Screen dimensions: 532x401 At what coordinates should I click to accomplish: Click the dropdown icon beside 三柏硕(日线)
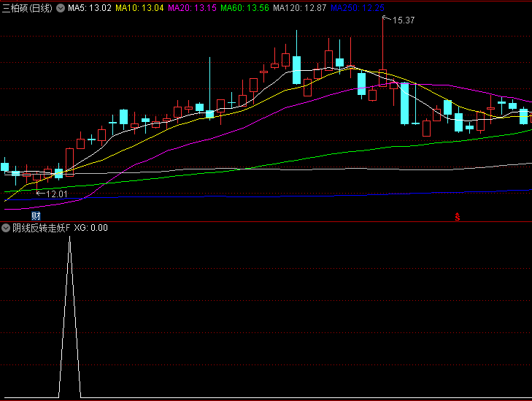tap(60, 8)
